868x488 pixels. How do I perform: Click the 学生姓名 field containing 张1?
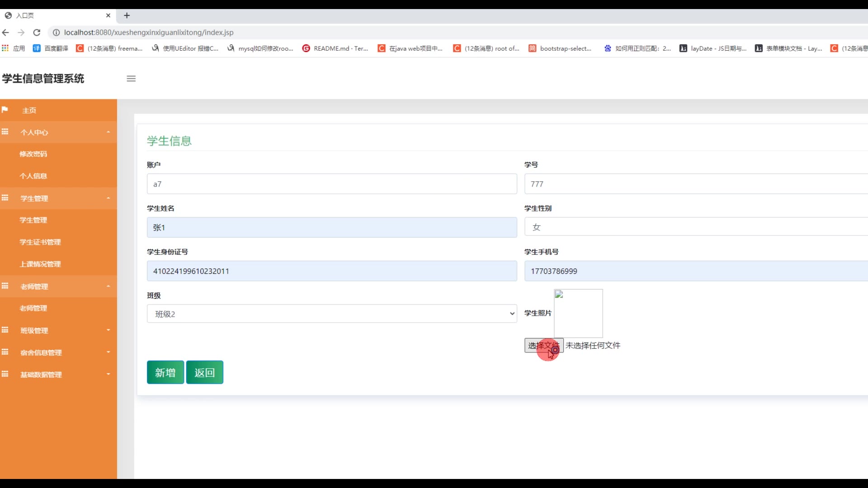331,227
